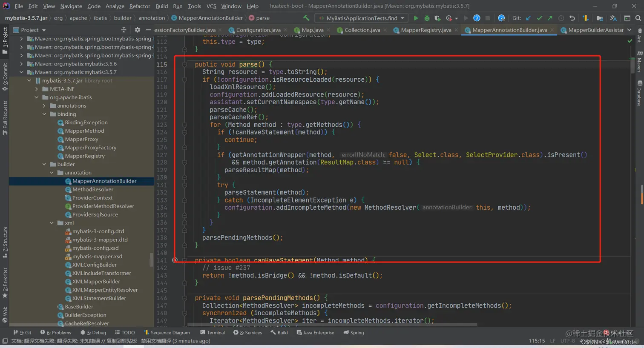Collapse the mybatis-3.5.7.jar library root node
This screenshot has height=348, width=644.
pyautogui.click(x=29, y=80)
